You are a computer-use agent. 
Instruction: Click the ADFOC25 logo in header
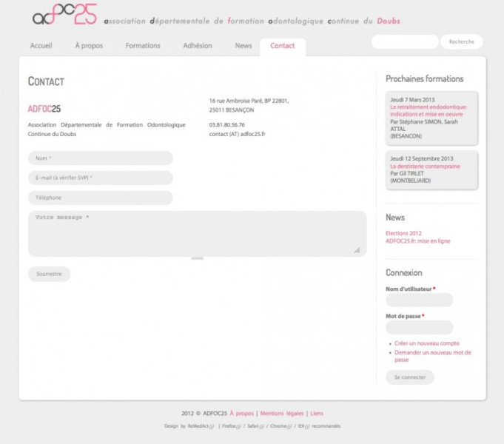pos(65,15)
